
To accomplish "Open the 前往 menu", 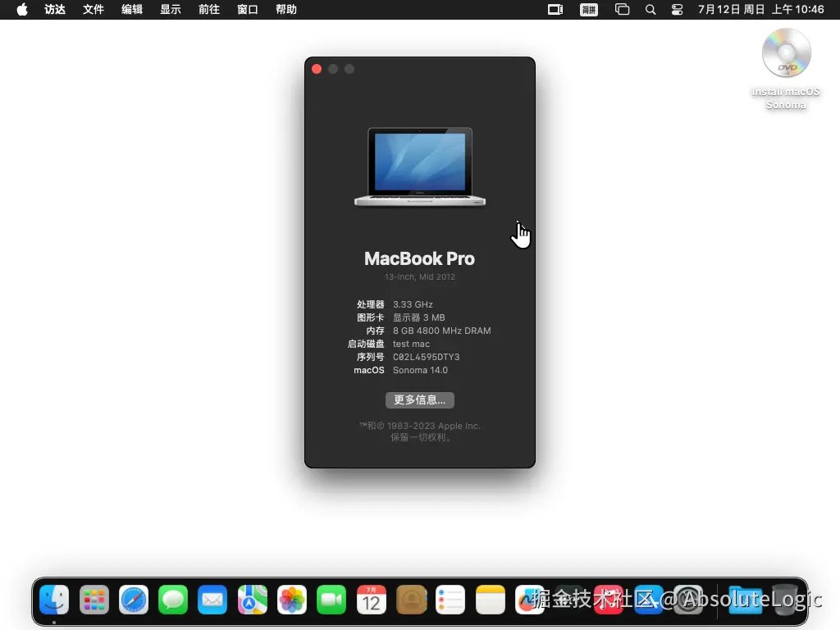I will (x=209, y=10).
